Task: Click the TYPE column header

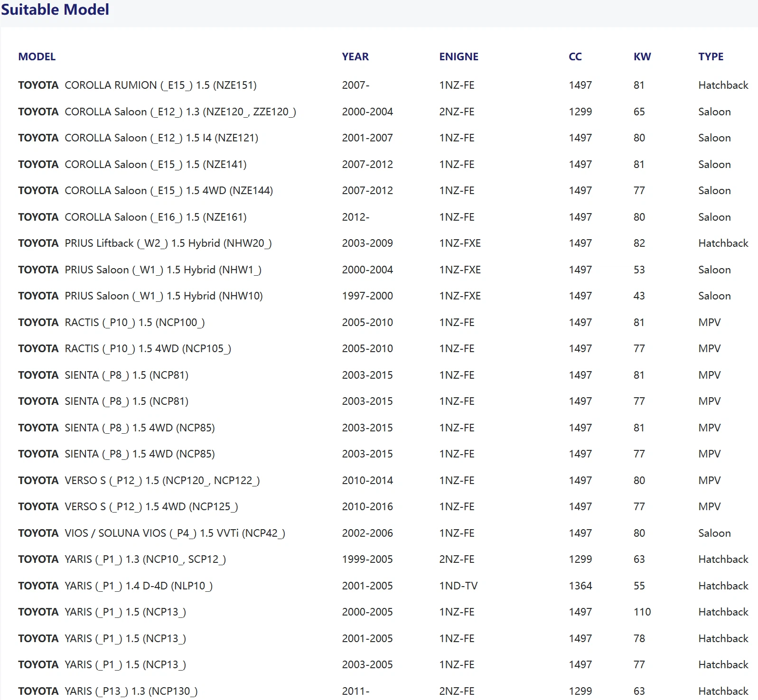Action: [711, 56]
